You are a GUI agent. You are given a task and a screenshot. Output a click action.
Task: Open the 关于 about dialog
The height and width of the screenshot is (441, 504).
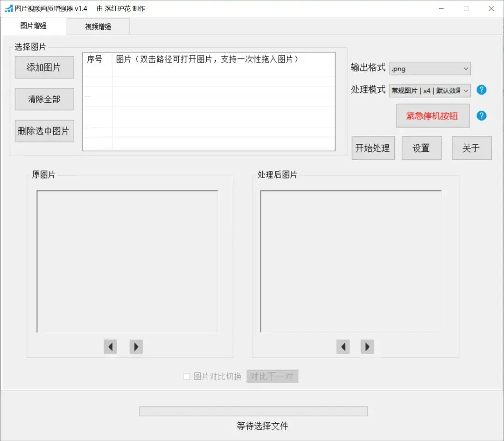[471, 148]
